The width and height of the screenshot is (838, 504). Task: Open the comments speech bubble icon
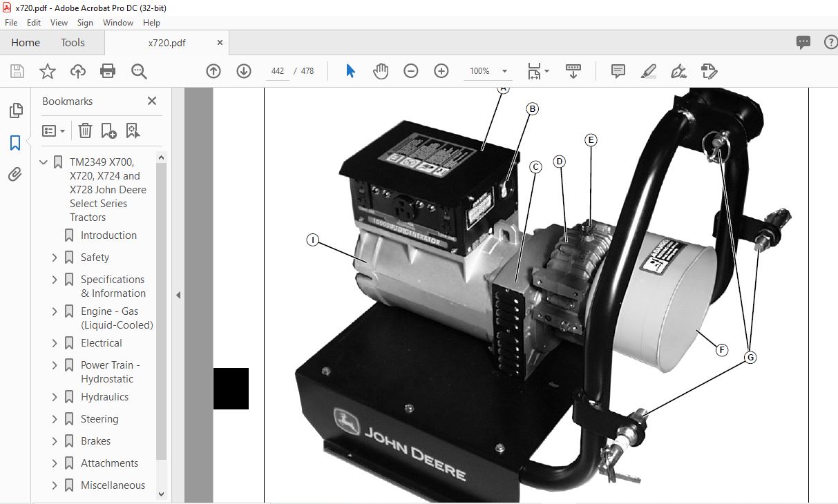(803, 42)
